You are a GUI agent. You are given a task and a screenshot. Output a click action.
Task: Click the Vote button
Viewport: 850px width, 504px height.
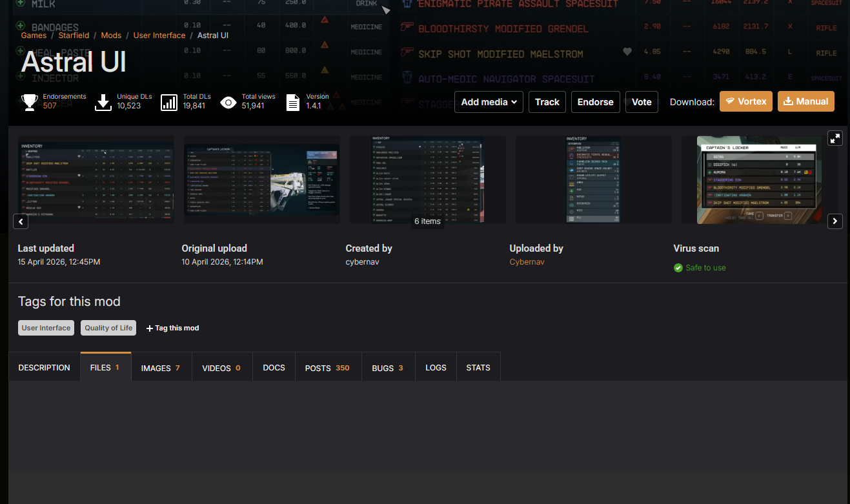642,102
